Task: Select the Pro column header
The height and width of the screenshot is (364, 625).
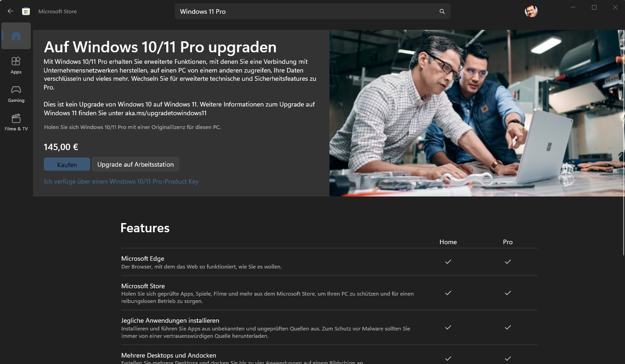Action: point(507,242)
